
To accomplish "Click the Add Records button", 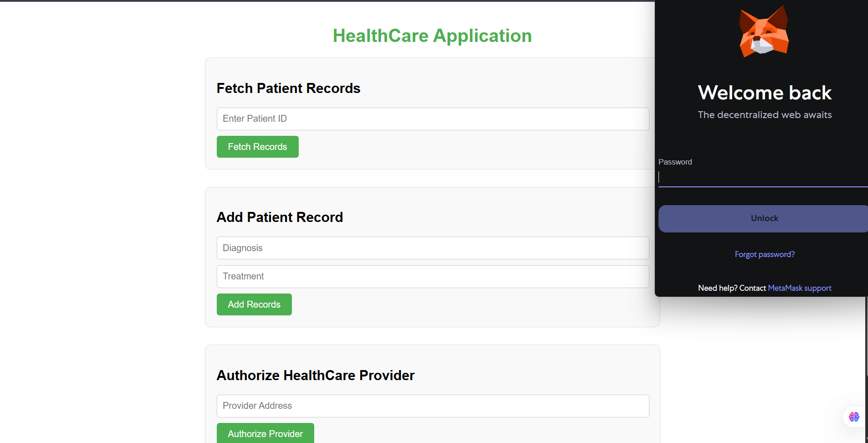I will pyautogui.click(x=254, y=304).
